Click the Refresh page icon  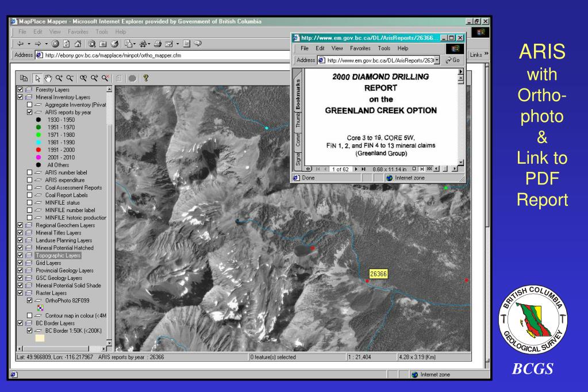pos(66,44)
